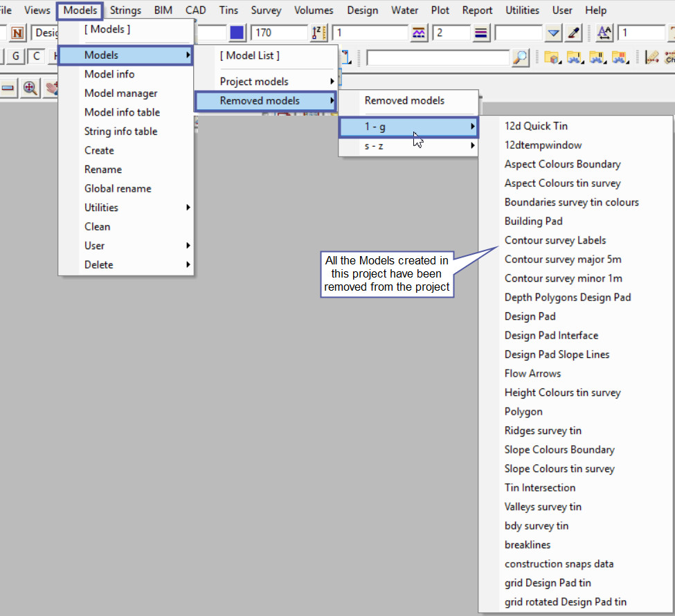Image resolution: width=675 pixels, height=616 pixels.
Task: Open the BIM menu
Action: tap(163, 10)
